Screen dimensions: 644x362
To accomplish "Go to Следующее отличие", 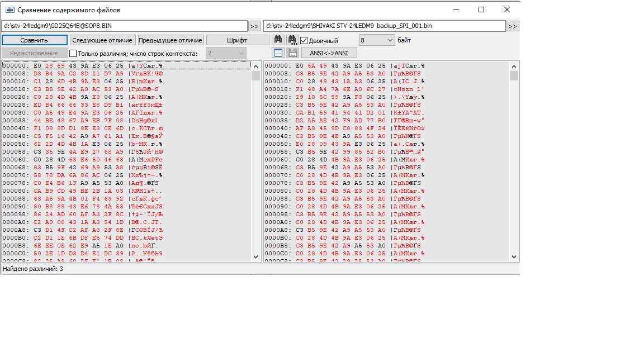I will [x=102, y=40].
